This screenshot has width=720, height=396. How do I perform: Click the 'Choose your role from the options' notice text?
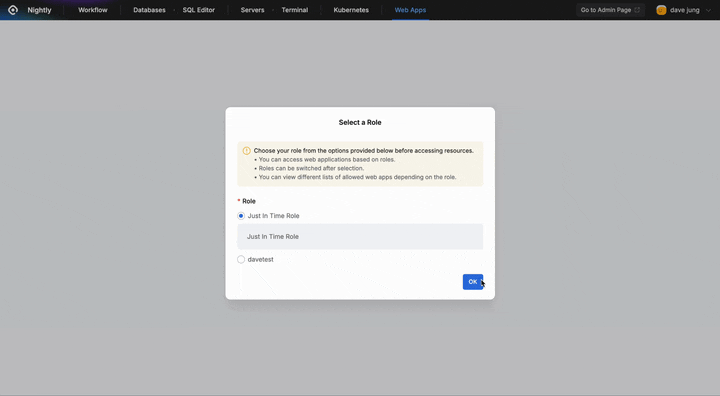(364, 151)
